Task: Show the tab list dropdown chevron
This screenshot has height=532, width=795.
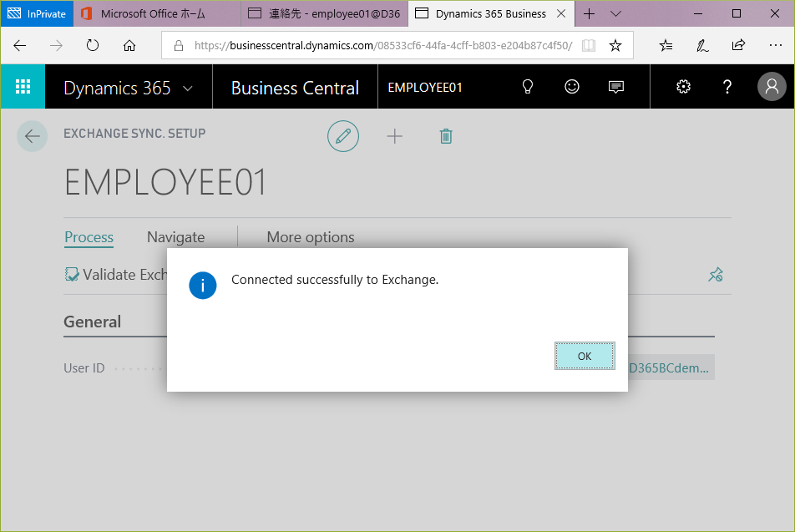Action: coord(615,13)
